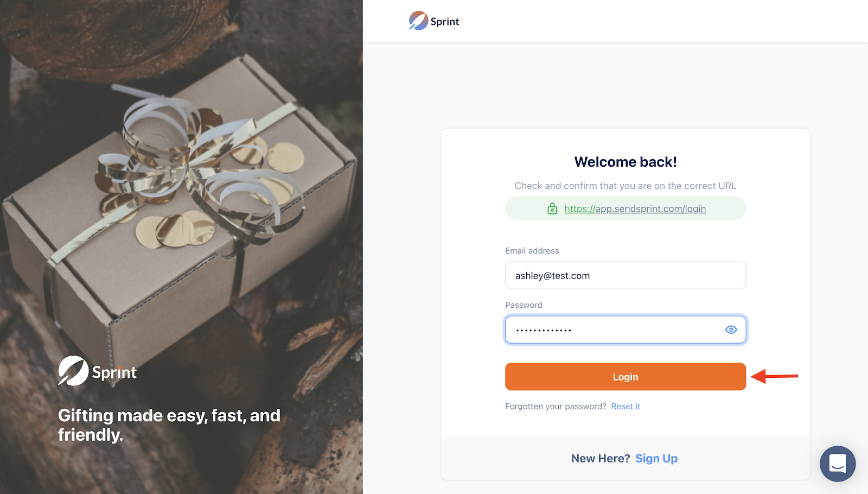
Task: Show password using the eye icon
Action: [x=731, y=330]
